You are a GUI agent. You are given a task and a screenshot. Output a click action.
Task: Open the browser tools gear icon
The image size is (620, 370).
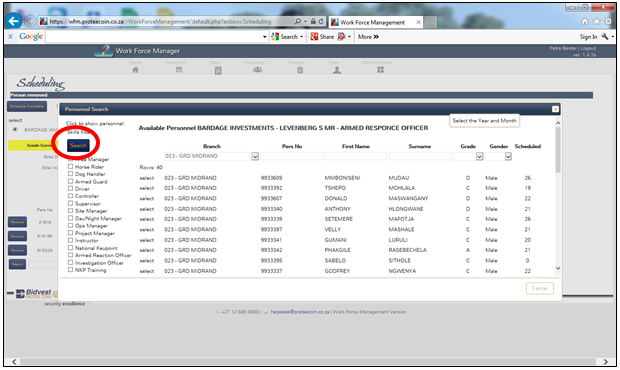pos(609,21)
